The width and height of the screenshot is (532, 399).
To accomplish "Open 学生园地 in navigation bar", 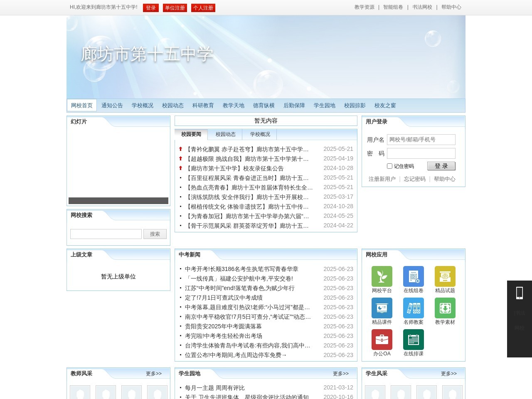I will [325, 105].
